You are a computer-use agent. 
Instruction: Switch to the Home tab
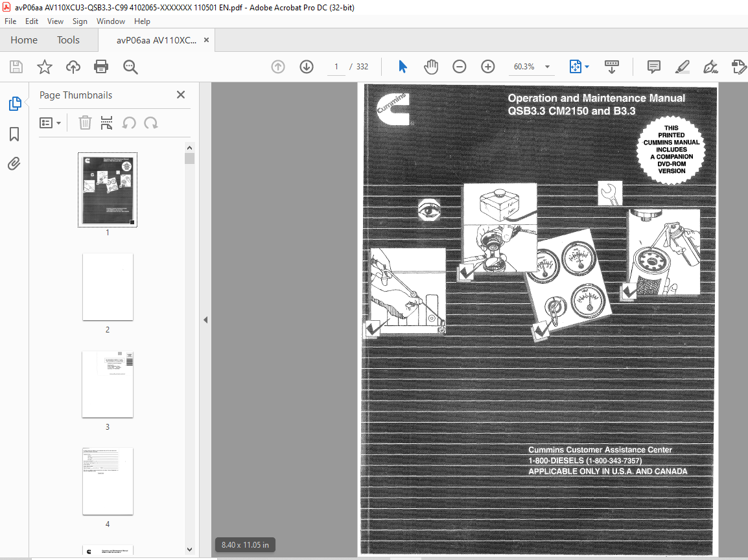[x=24, y=40]
